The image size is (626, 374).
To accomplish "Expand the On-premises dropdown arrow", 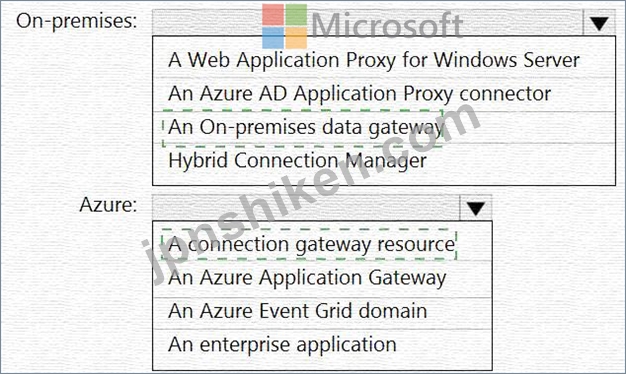I will [x=599, y=23].
